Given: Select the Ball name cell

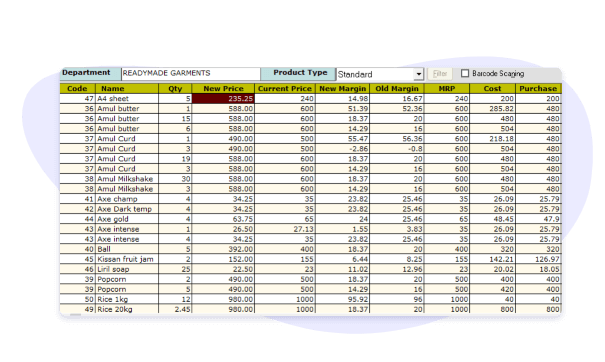Looking at the screenshot, I should click(x=127, y=249).
